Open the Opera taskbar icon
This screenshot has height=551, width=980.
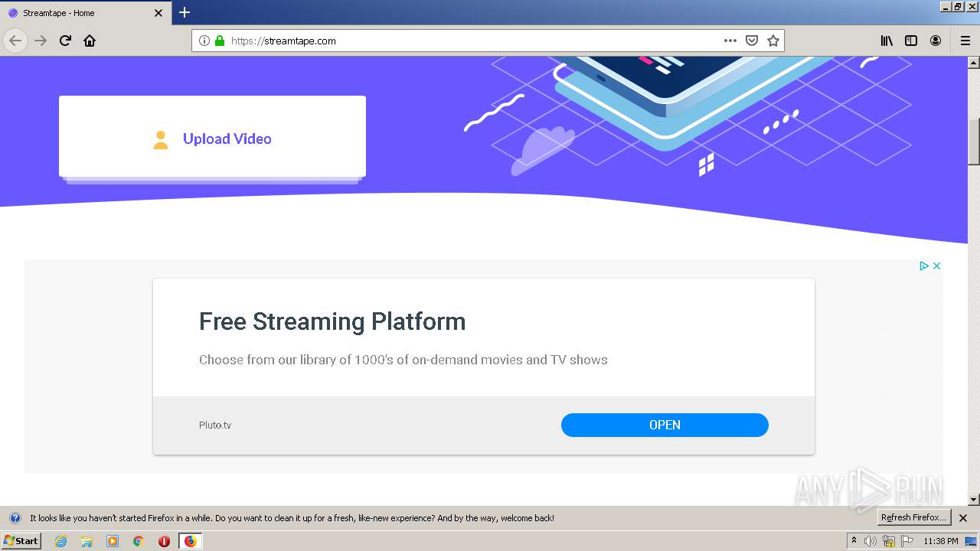click(x=164, y=541)
